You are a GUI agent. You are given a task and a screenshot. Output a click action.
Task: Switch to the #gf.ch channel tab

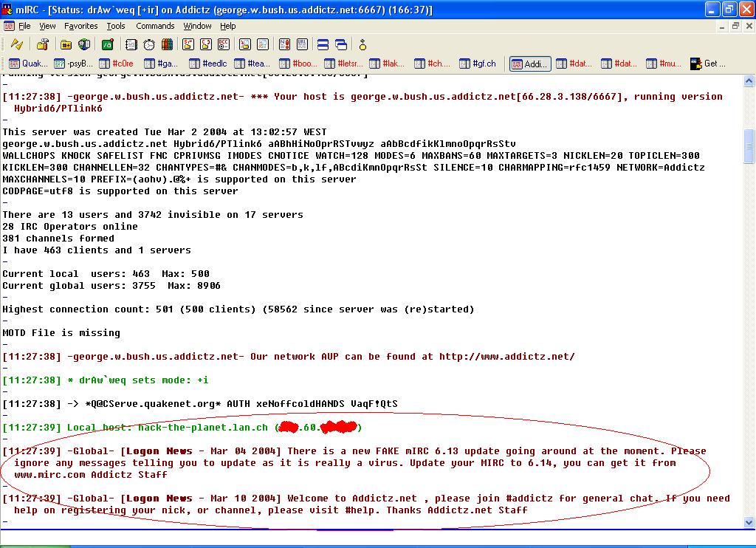[x=478, y=64]
